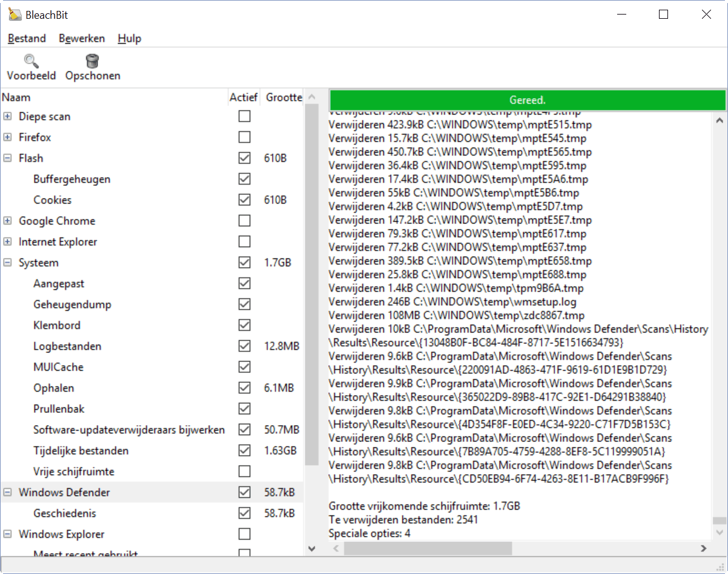This screenshot has width=728, height=574.
Task: Uncheck the Flash Cookies checkbox
Action: 244,200
